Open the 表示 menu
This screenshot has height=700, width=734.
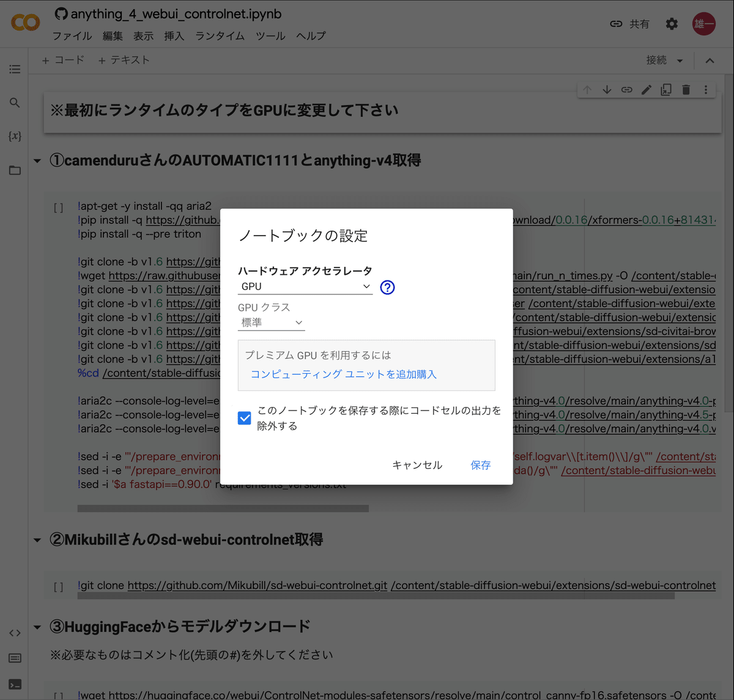point(144,36)
